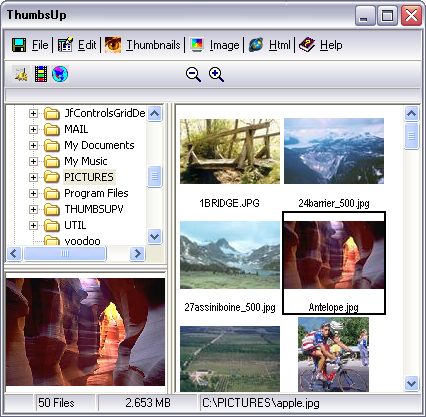
Task: Open the Html menu
Action: pyautogui.click(x=279, y=45)
